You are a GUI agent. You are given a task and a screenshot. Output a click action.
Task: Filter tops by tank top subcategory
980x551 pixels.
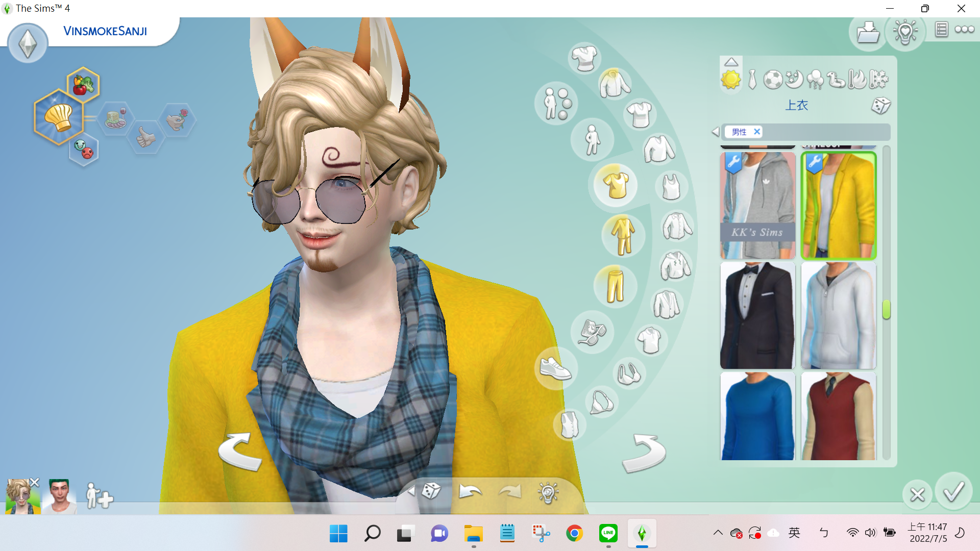[671, 187]
